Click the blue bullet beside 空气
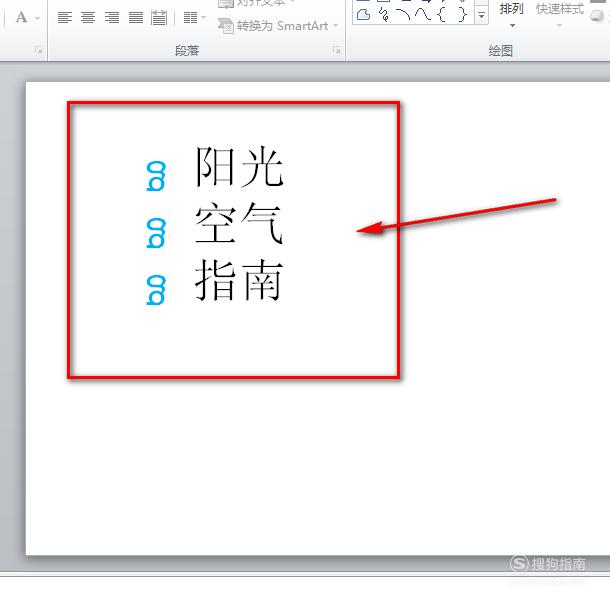This screenshot has width=610, height=610. pos(156,233)
